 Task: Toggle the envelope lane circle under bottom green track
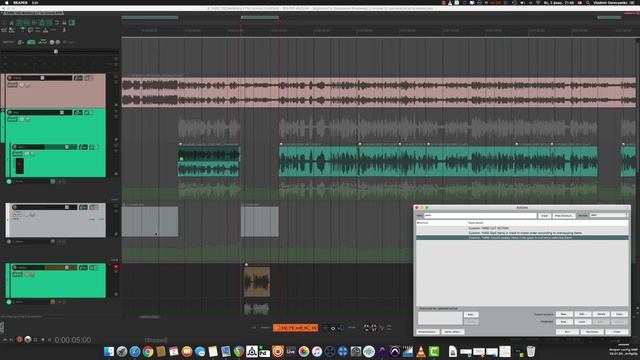pyautogui.click(x=9, y=302)
